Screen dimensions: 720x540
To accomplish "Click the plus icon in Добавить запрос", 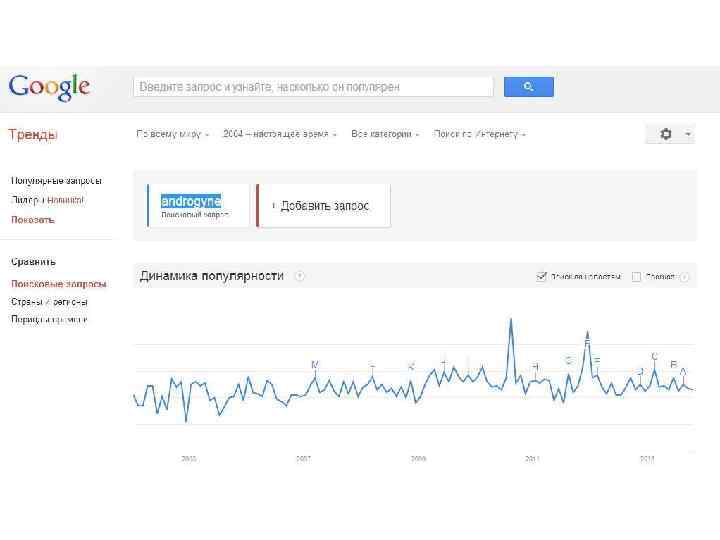I will click(x=274, y=206).
